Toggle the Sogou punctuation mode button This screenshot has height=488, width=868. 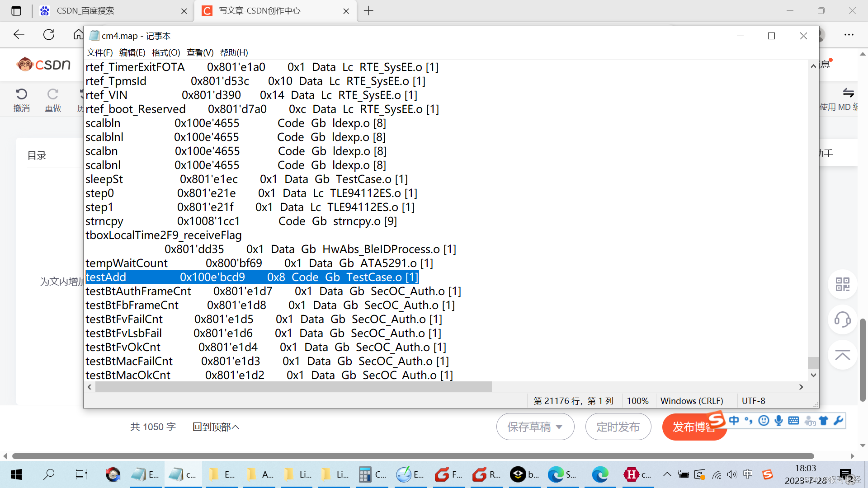click(x=749, y=421)
